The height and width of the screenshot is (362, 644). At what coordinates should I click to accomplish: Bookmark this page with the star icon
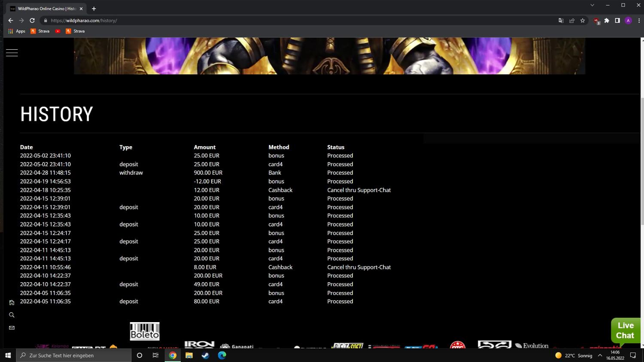tap(583, 21)
